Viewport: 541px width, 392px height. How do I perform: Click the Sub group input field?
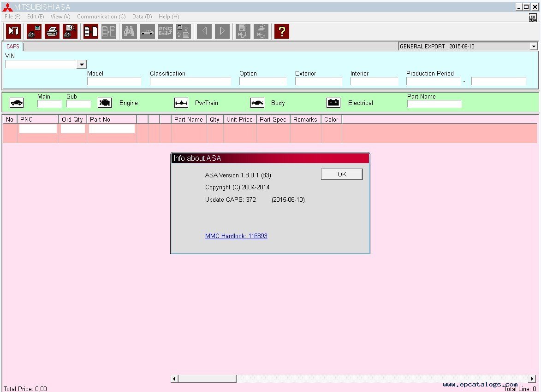coord(79,104)
